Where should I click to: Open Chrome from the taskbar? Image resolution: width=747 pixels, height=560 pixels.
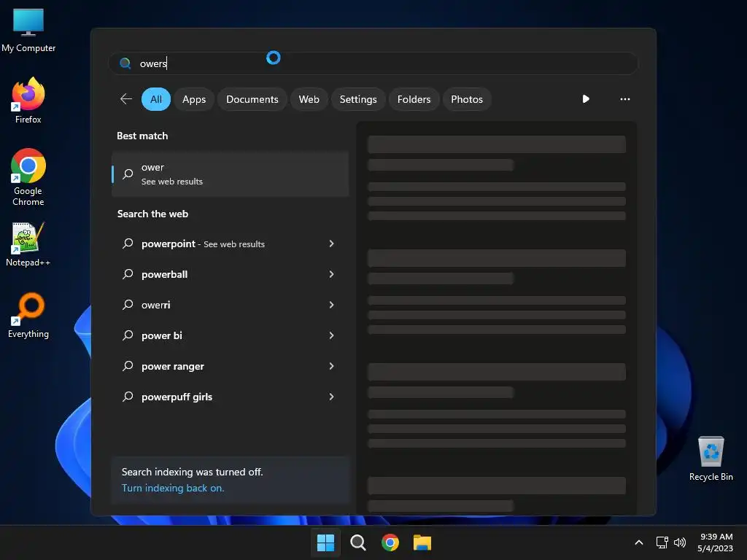click(390, 542)
